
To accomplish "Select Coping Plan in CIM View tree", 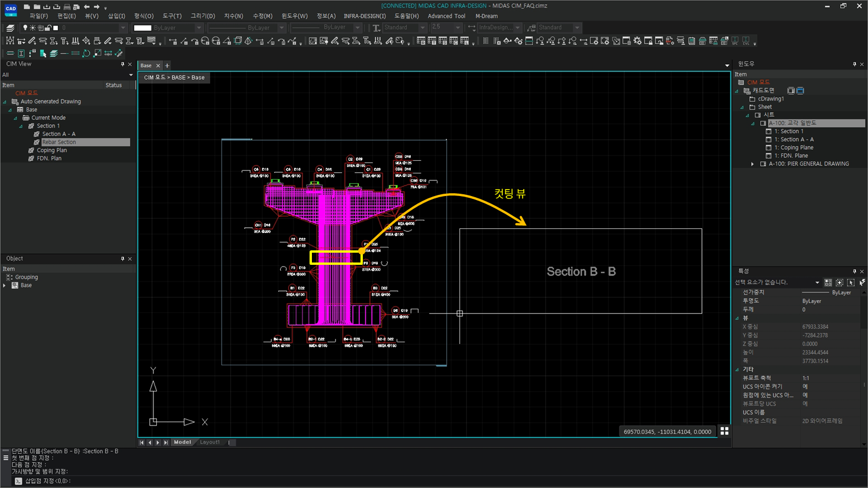I will click(52, 150).
